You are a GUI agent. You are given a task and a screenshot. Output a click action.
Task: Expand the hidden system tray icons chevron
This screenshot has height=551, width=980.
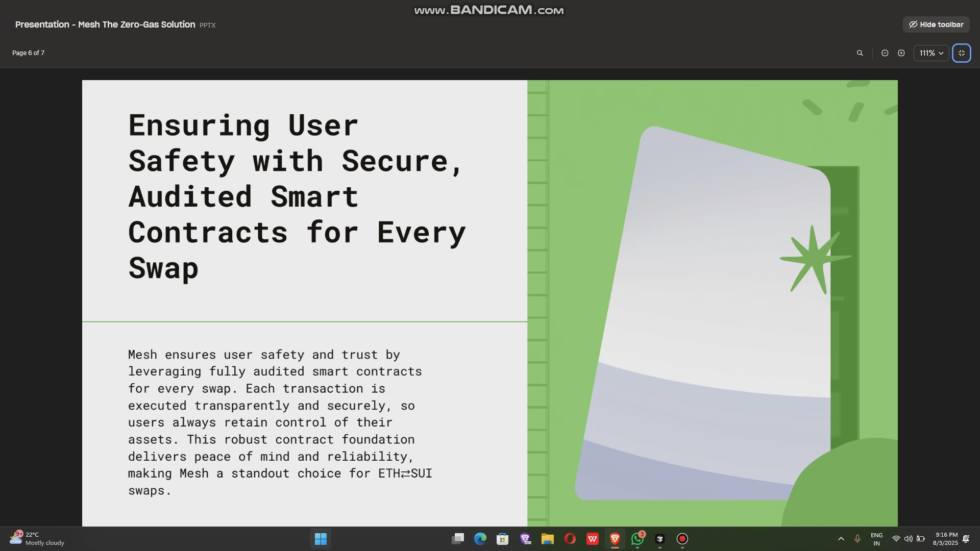click(x=841, y=539)
